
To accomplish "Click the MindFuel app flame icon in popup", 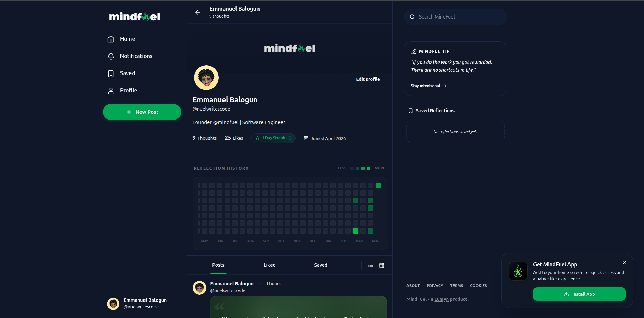I will (x=518, y=271).
